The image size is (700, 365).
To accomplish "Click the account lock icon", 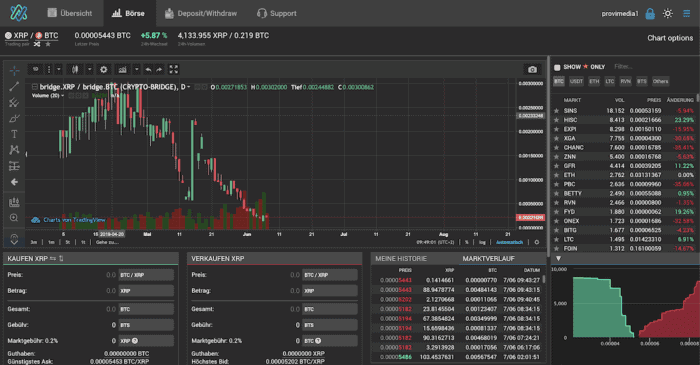I will point(650,14).
